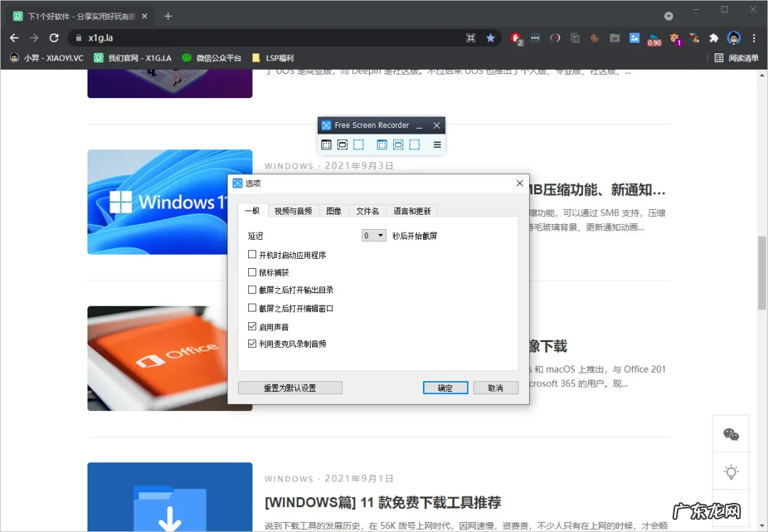
Task: Select the region video recording icon
Action: (x=414, y=144)
